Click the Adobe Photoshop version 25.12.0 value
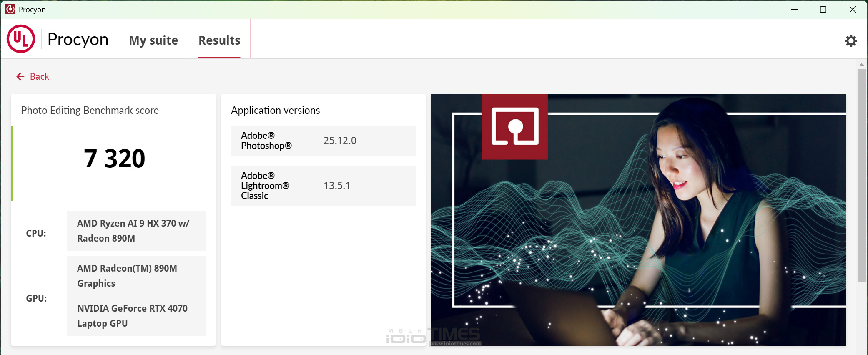Image resolution: width=868 pixels, height=355 pixels. point(340,141)
